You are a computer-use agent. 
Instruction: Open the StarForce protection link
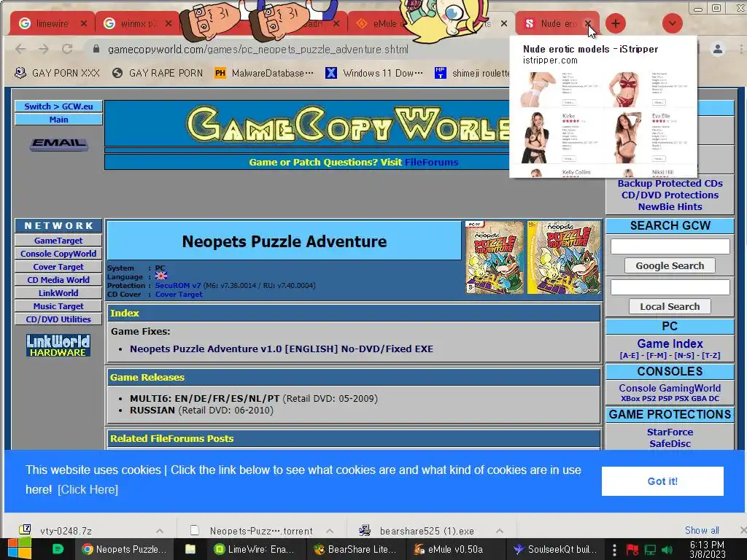(670, 432)
